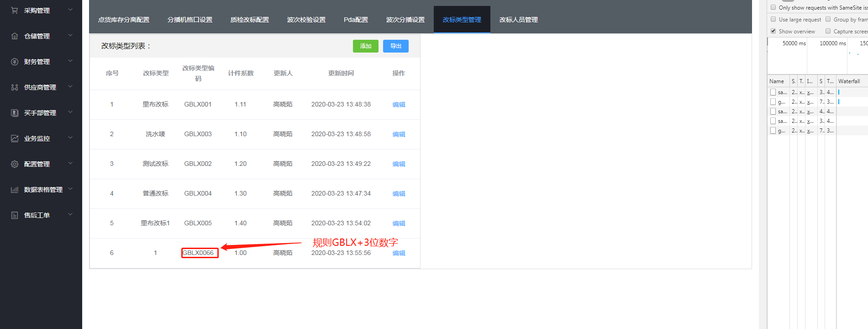
Task: Click the buyer icon beside 买手部管理
Action: (15, 113)
